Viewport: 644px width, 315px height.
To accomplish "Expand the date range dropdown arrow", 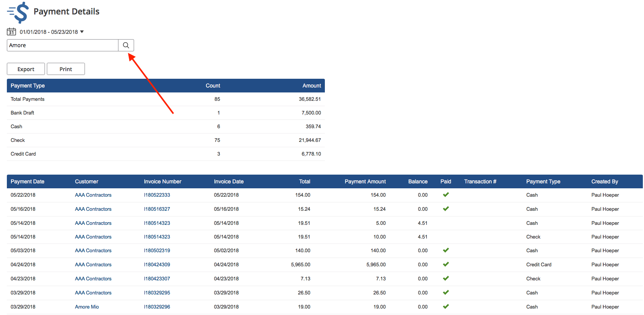I will click(82, 32).
